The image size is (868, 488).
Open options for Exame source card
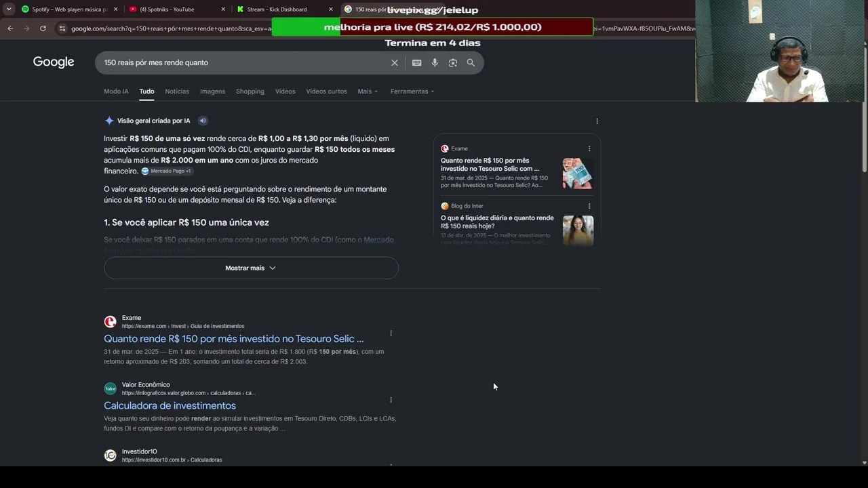589,148
